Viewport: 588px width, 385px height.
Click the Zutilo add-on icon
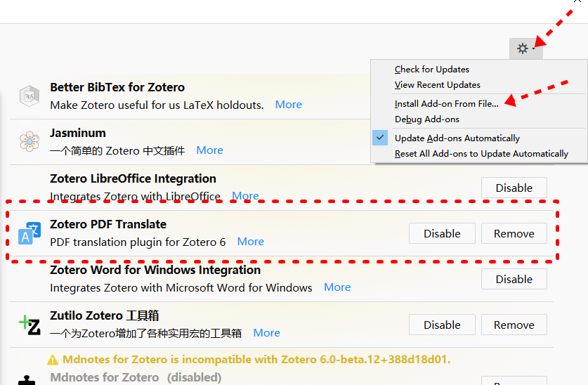coord(29,324)
